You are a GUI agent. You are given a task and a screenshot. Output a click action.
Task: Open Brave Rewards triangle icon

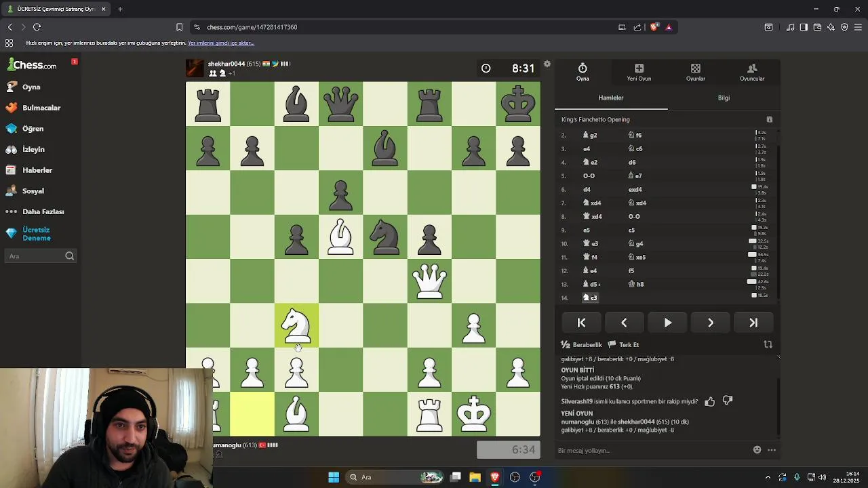click(x=669, y=27)
